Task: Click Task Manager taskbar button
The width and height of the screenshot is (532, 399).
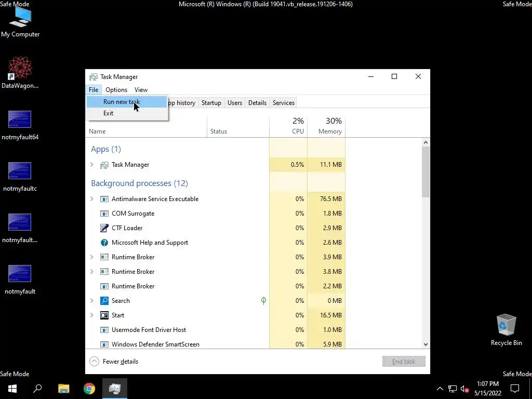Action: (115, 389)
